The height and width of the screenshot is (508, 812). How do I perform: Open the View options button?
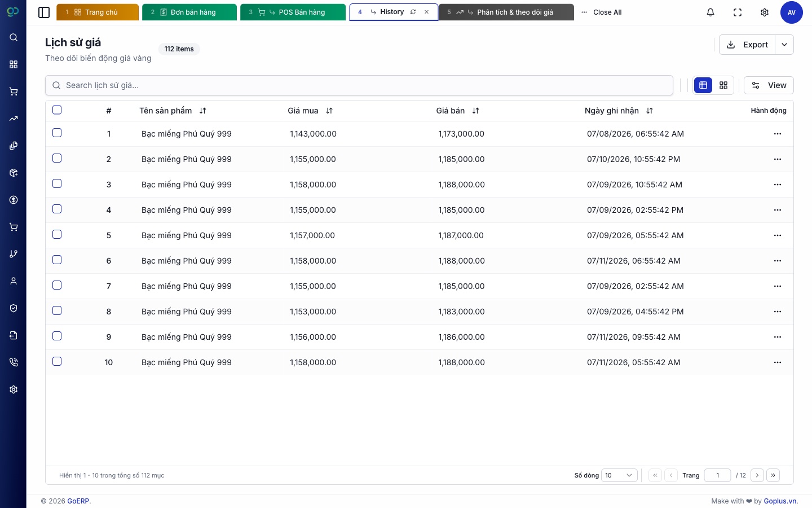769,85
